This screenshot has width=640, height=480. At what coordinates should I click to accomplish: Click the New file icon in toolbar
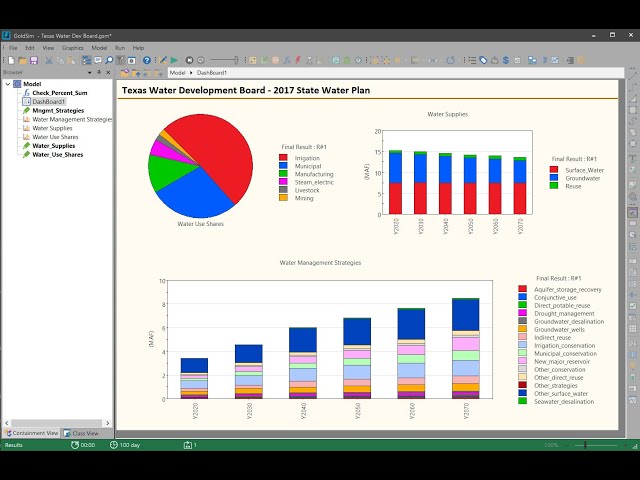click(x=11, y=60)
